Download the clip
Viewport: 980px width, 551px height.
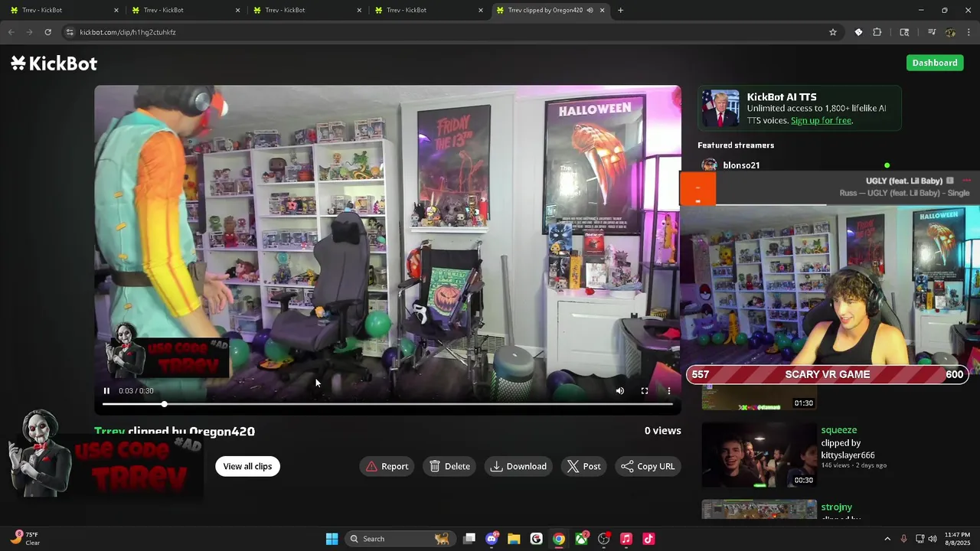(519, 466)
